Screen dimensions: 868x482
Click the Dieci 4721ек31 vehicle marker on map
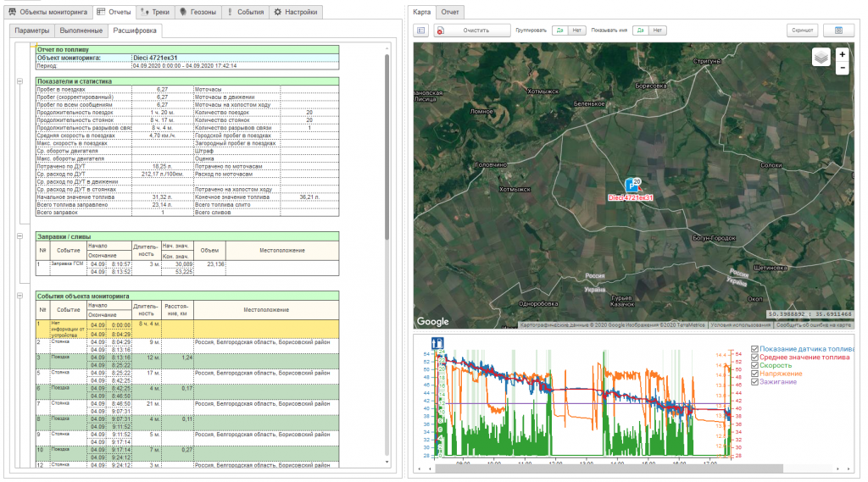632,185
